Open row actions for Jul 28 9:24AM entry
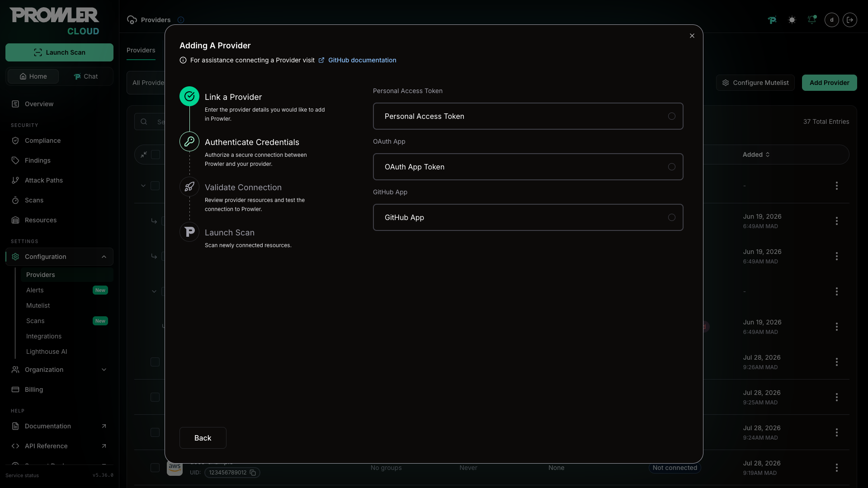Viewport: 868px width, 488px height. [x=837, y=432]
